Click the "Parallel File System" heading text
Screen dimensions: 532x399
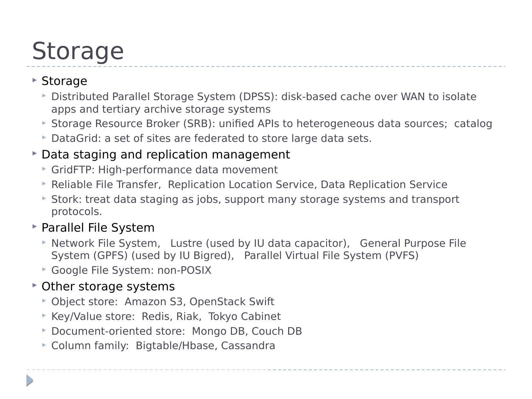click(x=98, y=228)
